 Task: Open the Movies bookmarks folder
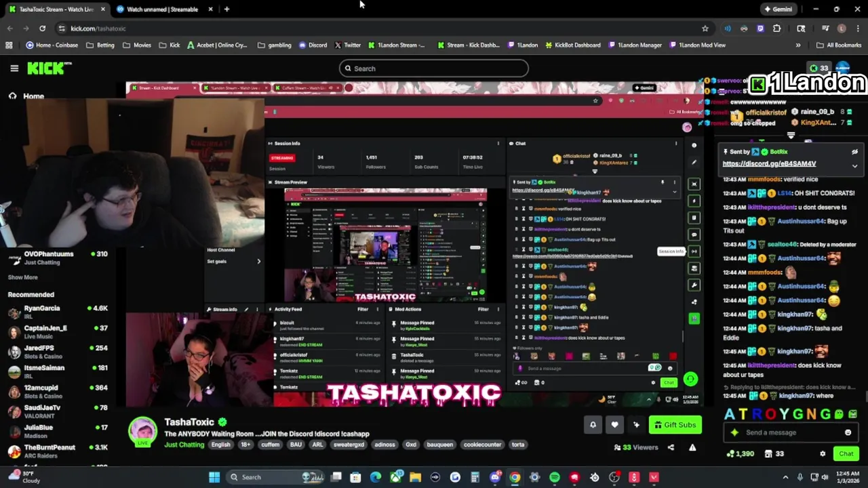137,45
